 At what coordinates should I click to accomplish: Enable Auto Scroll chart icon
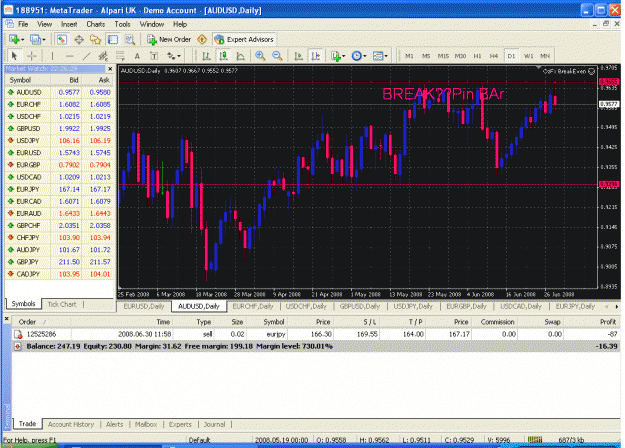[x=298, y=56]
